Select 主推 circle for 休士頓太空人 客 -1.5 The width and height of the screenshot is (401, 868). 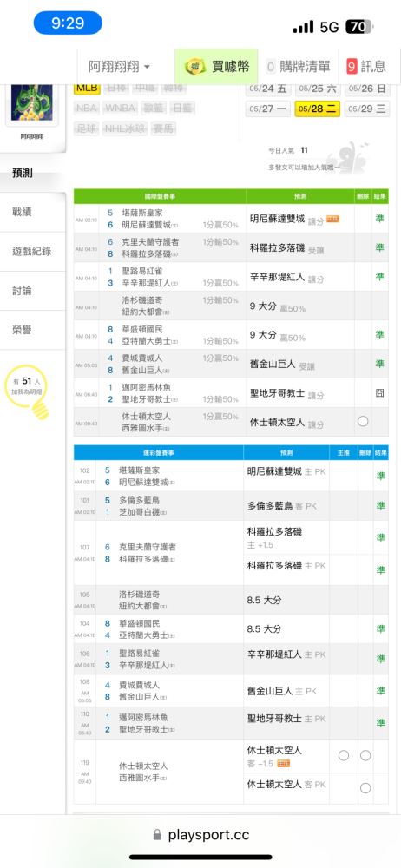pyautogui.click(x=344, y=755)
